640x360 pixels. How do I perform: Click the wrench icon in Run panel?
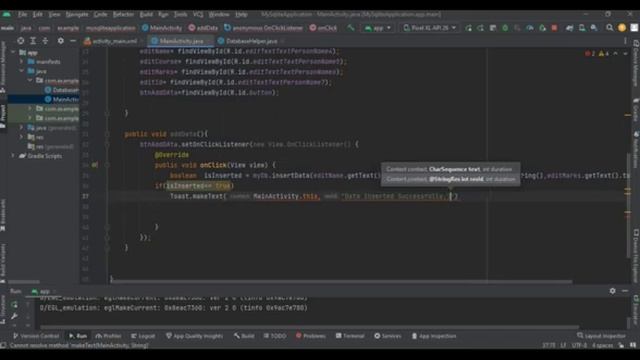click(14, 316)
